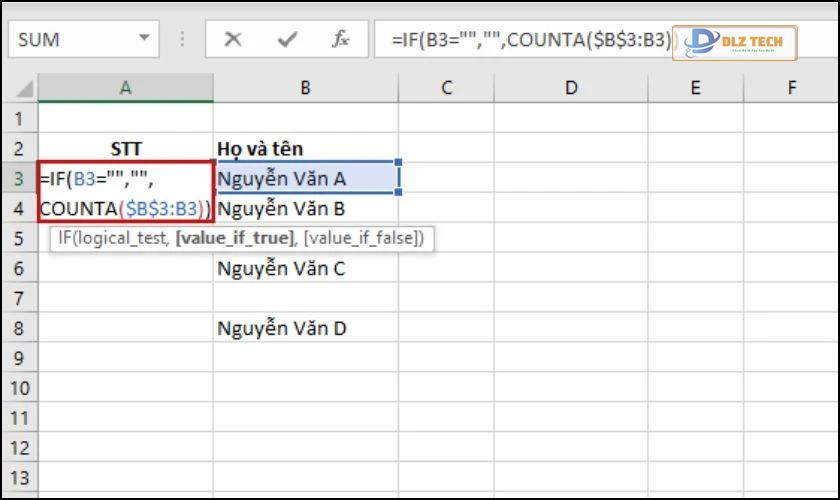Select column E header
The image size is (840, 500).
[695, 88]
